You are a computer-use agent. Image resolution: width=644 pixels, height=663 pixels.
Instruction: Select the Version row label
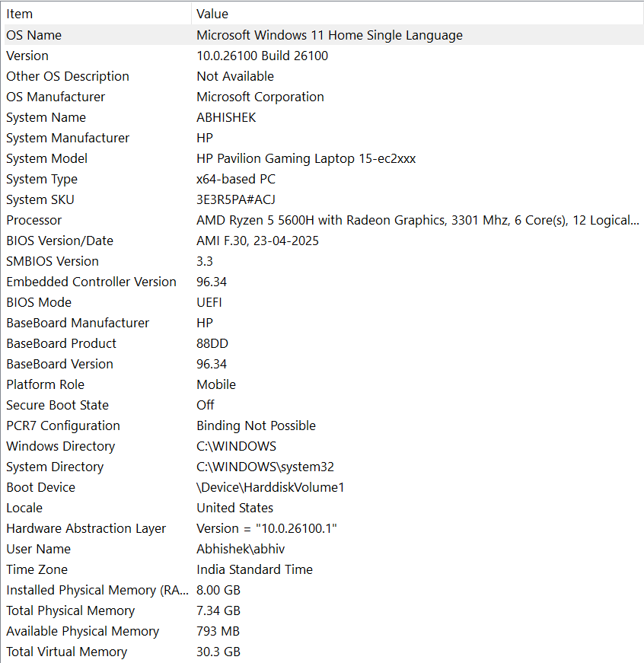pos(27,56)
